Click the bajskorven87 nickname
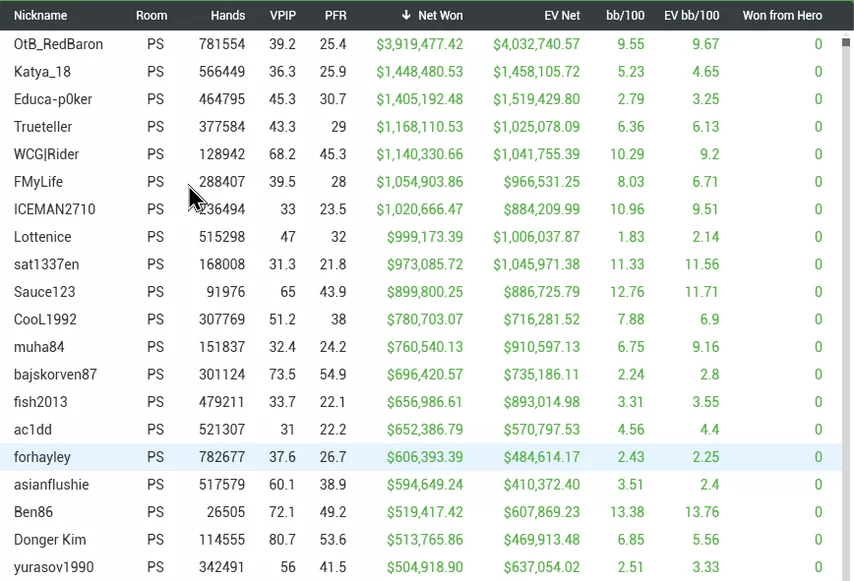The width and height of the screenshot is (854, 581). pyautogui.click(x=55, y=375)
